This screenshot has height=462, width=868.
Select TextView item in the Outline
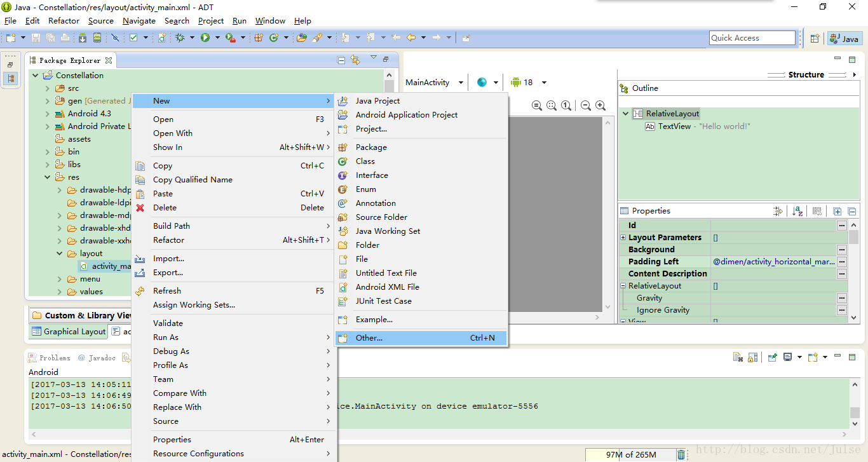pyautogui.click(x=697, y=126)
